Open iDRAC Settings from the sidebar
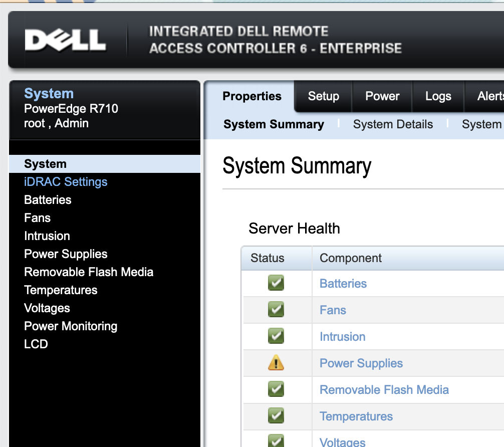Screen dimensions: 504x447 tap(66, 181)
